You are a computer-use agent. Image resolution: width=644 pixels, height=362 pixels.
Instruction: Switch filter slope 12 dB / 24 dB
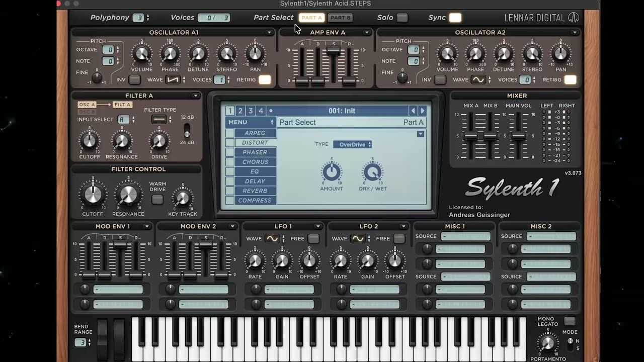[x=187, y=130]
